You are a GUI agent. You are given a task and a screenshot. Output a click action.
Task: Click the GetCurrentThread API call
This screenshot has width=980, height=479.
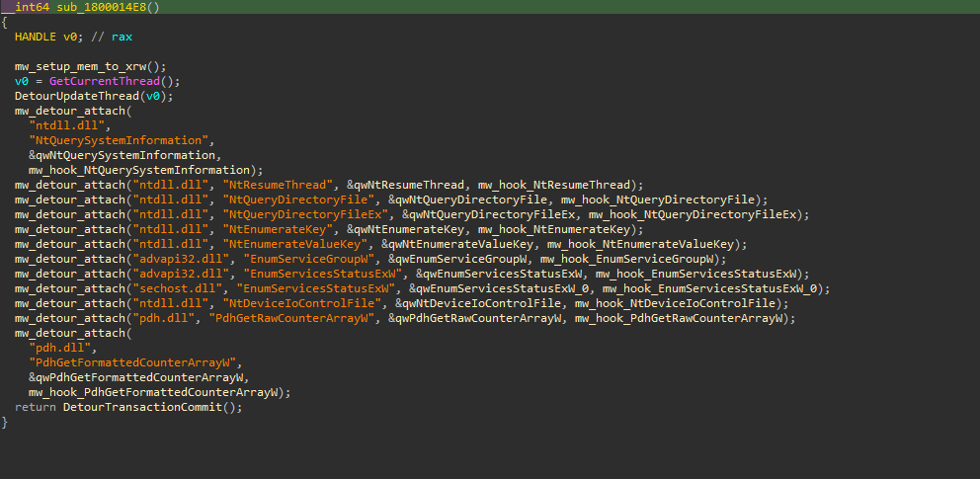(105, 82)
